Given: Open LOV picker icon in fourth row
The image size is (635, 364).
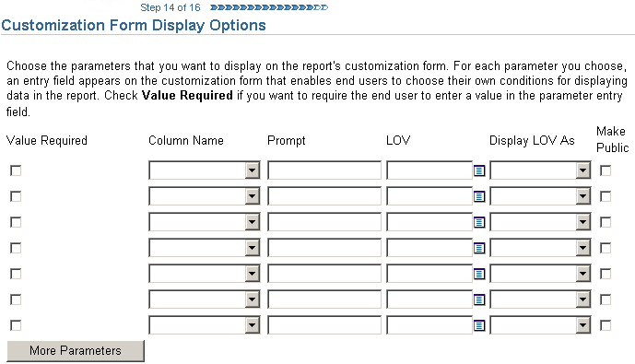Looking at the screenshot, I should 479,248.
